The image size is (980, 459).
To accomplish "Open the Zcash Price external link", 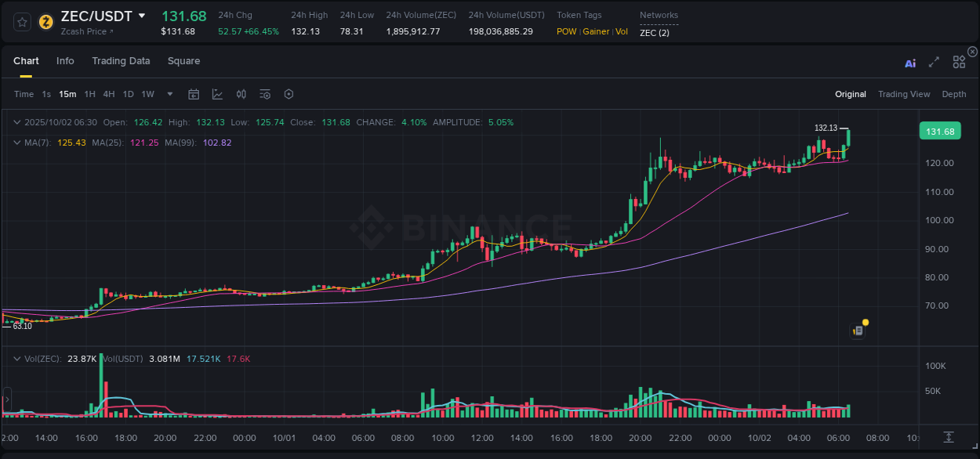I will 86,31.
